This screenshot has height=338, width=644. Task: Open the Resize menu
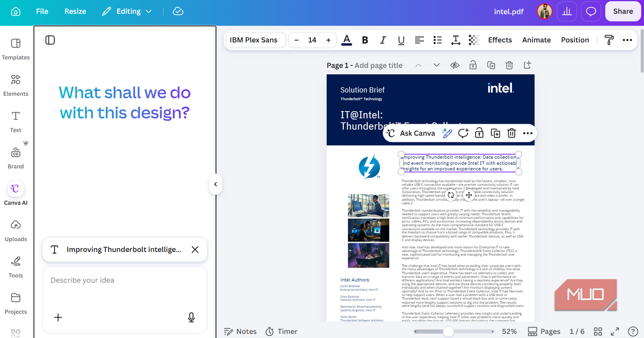coord(75,11)
